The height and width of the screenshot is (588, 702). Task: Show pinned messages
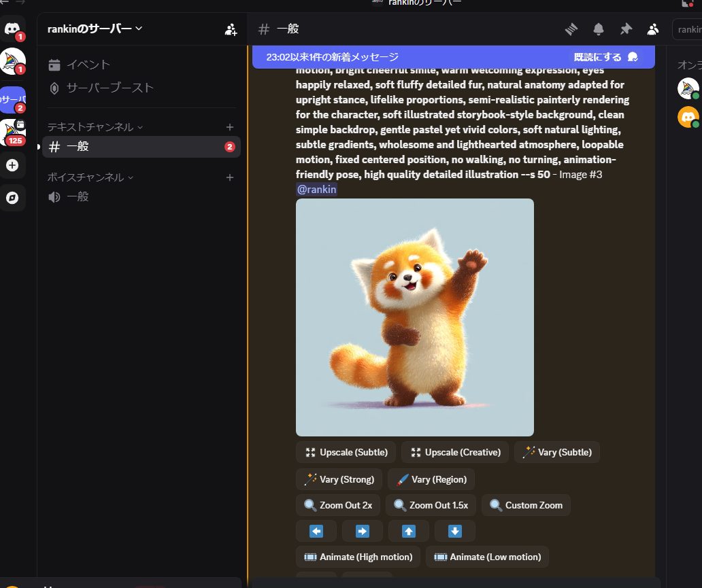(x=625, y=29)
